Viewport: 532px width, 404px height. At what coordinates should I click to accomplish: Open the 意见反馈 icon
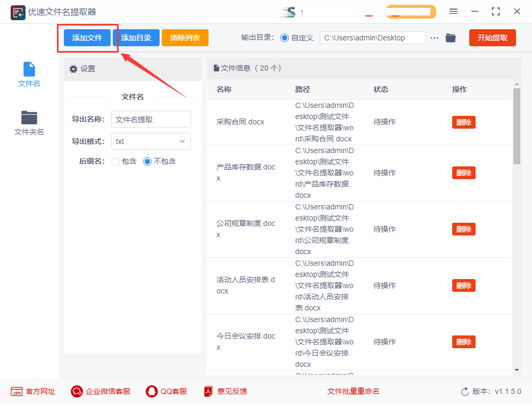[209, 391]
